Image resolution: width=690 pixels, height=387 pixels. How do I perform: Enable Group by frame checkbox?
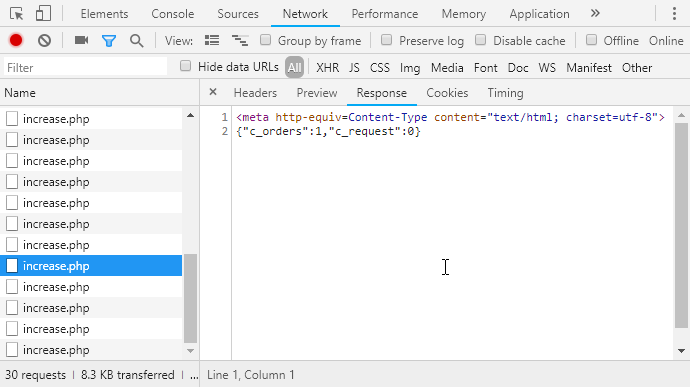point(265,40)
